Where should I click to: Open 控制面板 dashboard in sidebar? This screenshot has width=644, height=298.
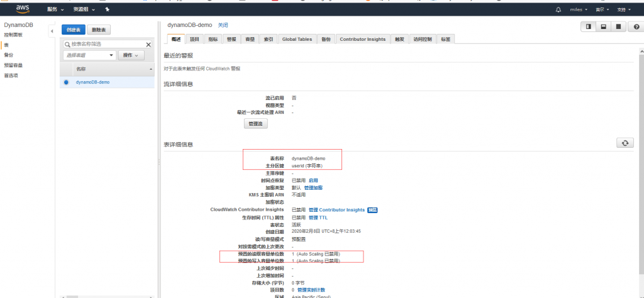13,35
